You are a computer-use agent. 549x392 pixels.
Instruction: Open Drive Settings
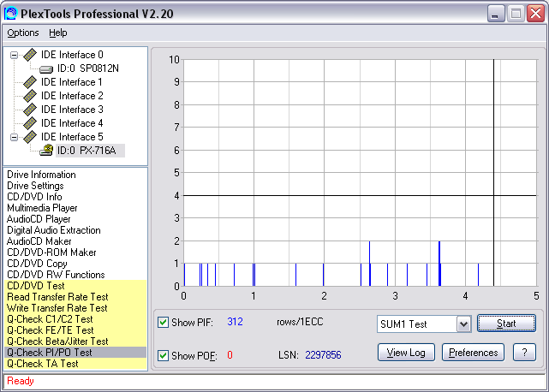(x=35, y=186)
